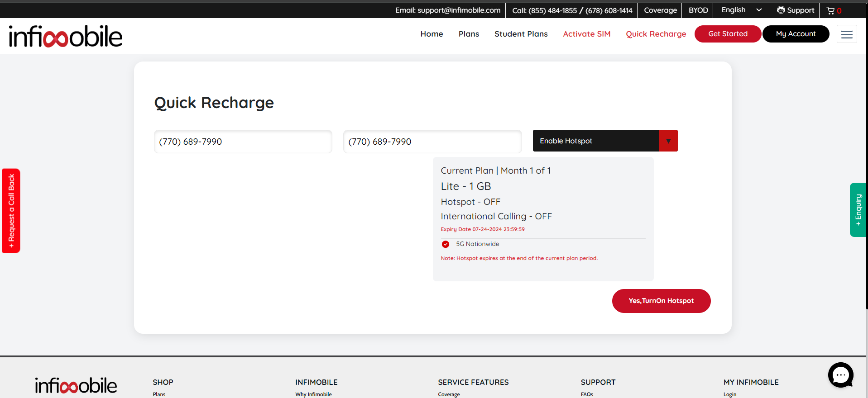
Task: Open the FAQs footer link
Action: click(587, 394)
